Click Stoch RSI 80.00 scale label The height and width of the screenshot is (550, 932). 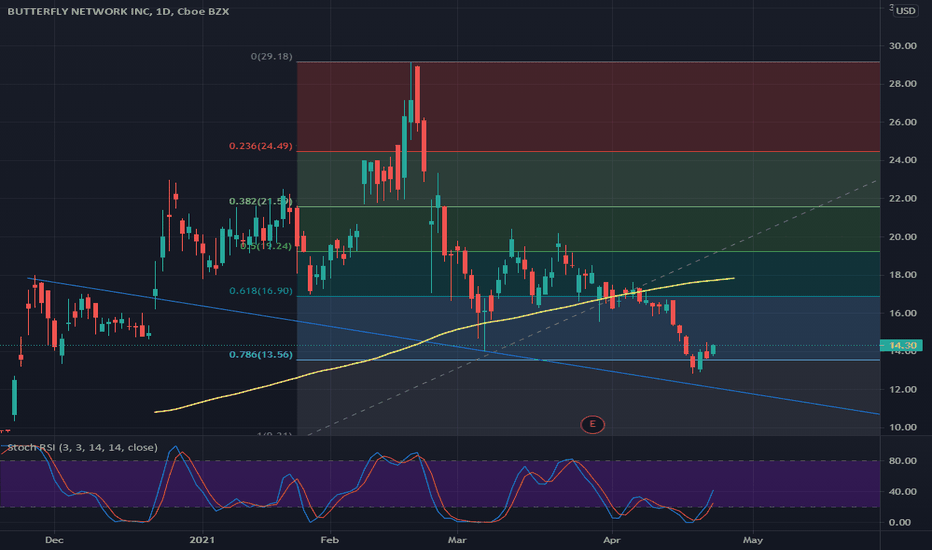pyautogui.click(x=902, y=461)
